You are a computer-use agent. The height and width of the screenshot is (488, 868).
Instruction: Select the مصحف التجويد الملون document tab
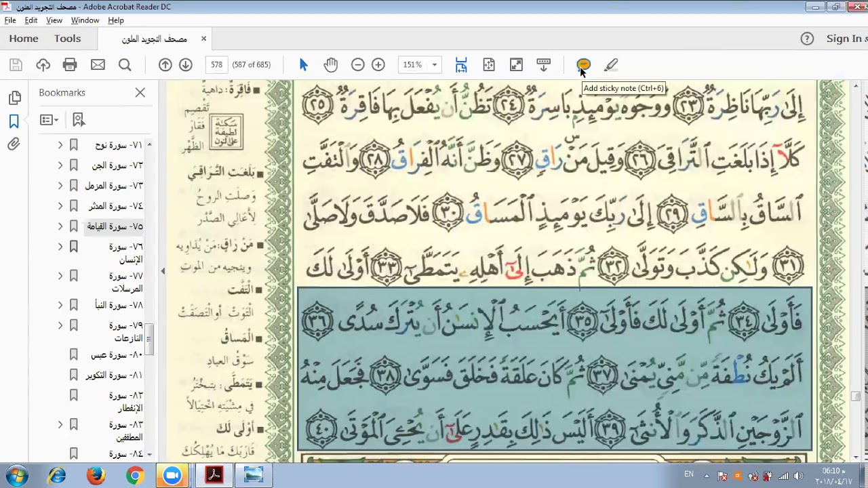coord(154,39)
